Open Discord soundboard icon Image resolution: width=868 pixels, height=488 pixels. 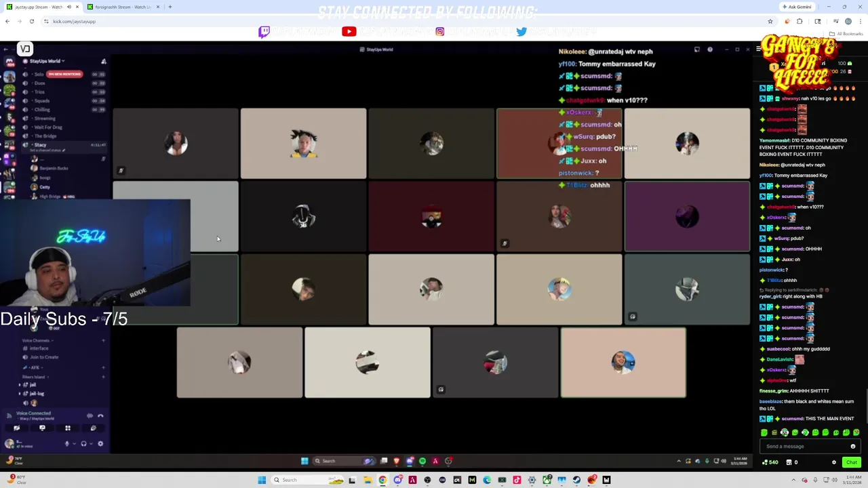93,428
